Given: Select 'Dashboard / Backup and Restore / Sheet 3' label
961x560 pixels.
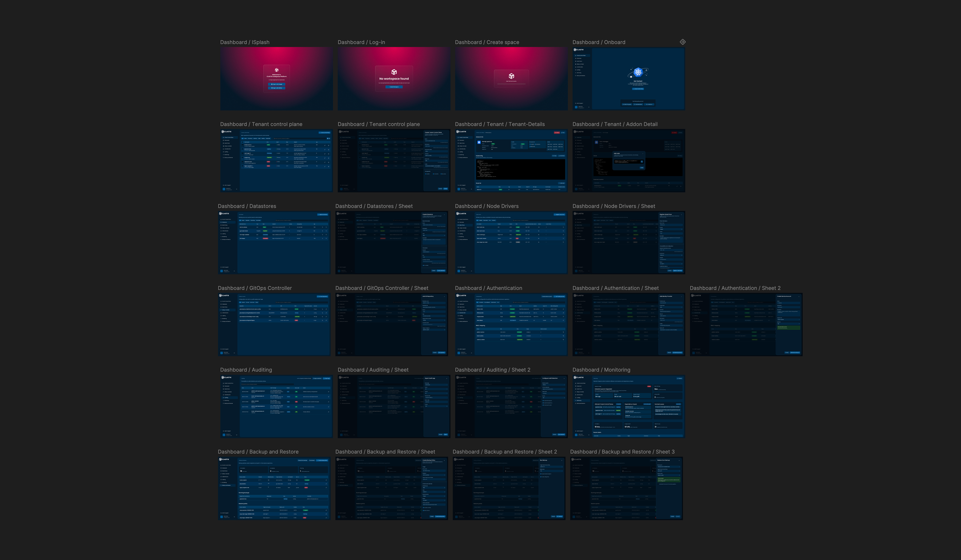Looking at the screenshot, I should point(622,452).
